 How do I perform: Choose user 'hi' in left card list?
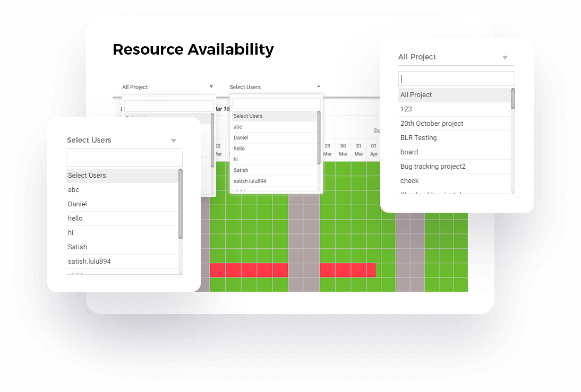pos(122,233)
